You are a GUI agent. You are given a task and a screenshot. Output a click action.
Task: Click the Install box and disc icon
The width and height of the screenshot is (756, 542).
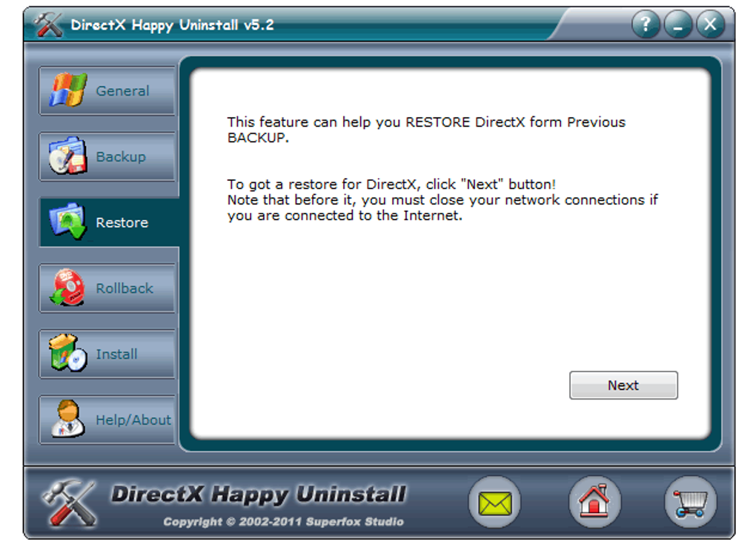67,353
